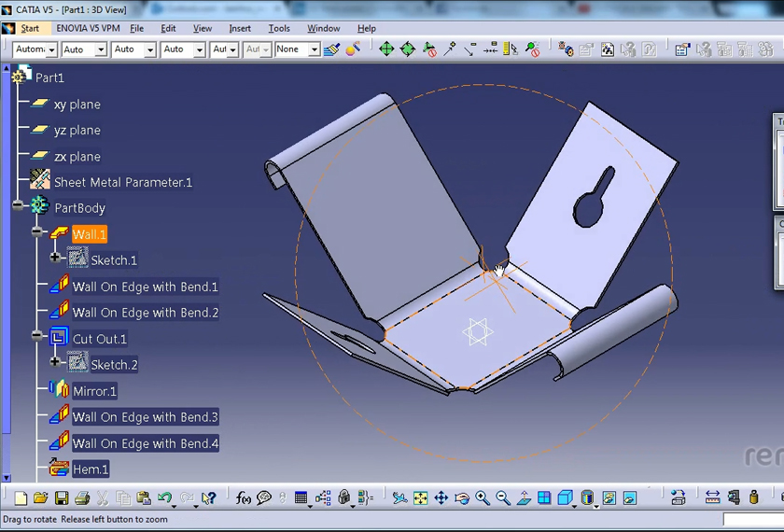Open the Tools menu
Screen dimensions: 784x532
[x=279, y=28]
